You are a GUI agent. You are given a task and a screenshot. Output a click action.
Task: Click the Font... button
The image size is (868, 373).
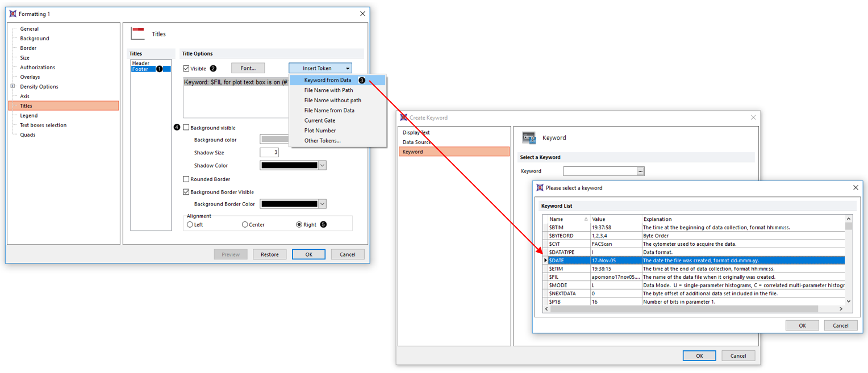coord(248,68)
